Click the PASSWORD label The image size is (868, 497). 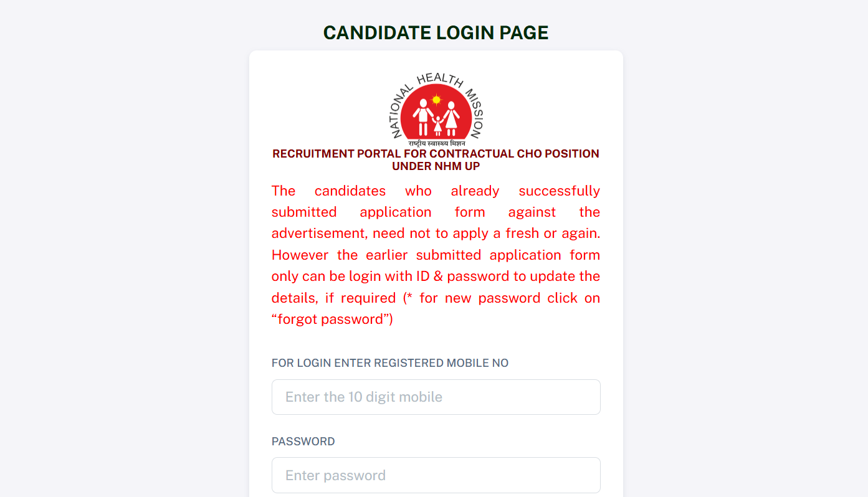[x=303, y=441]
